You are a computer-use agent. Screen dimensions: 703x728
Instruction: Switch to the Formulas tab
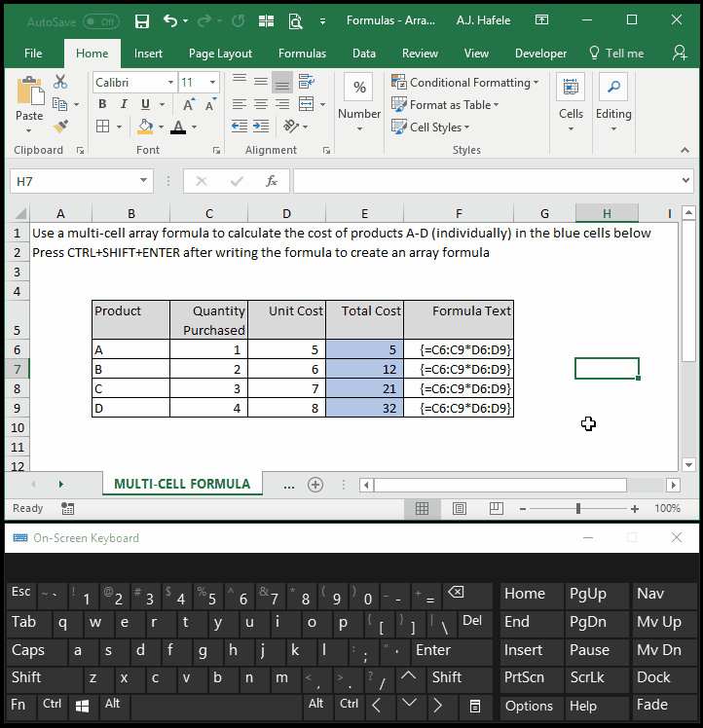tap(302, 54)
